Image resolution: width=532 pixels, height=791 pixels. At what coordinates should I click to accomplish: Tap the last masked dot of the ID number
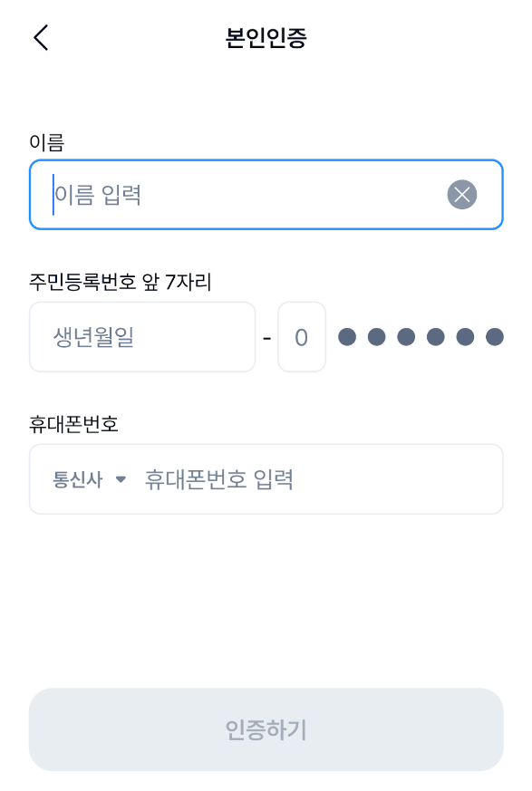tap(495, 337)
